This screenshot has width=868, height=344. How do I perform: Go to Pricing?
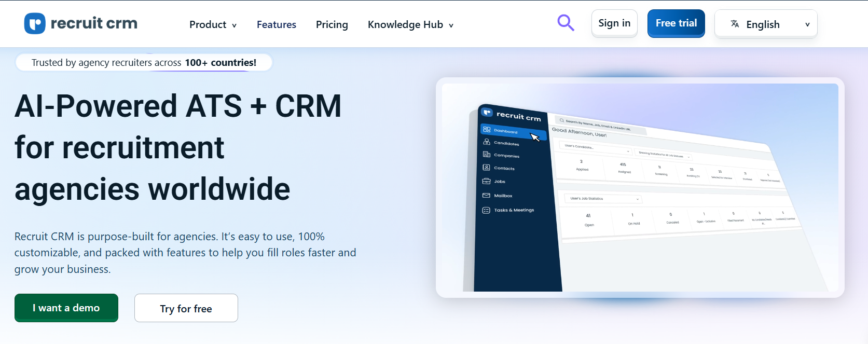tap(332, 24)
